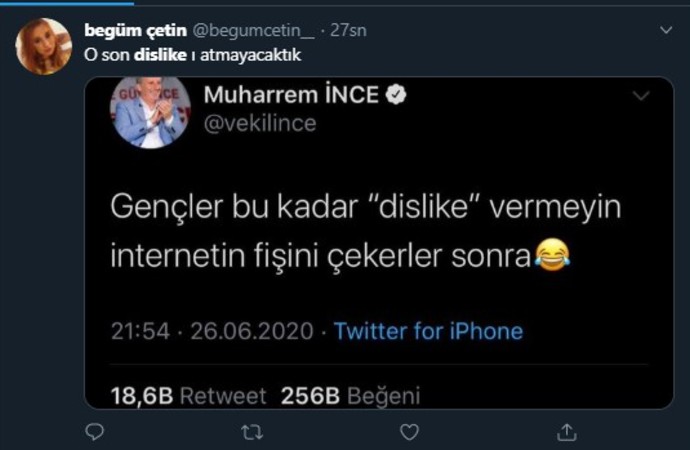Open begüm çetin's profile avatar

pyautogui.click(x=43, y=46)
